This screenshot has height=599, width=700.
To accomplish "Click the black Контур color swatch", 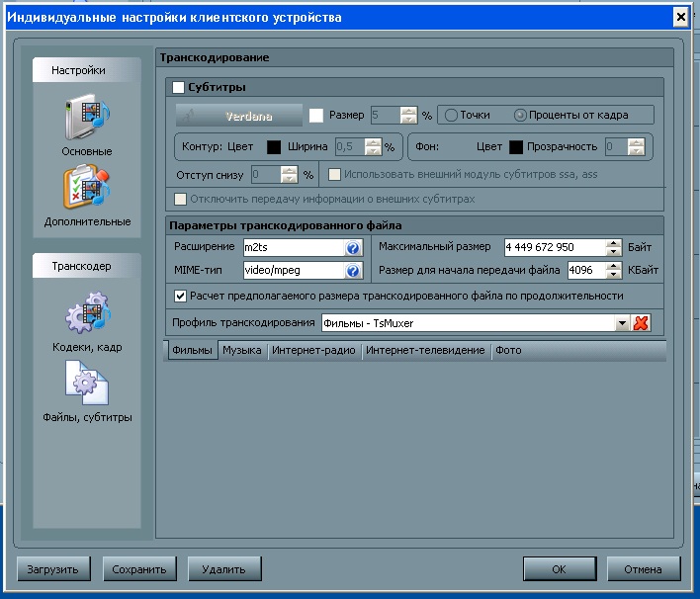I will pos(274,147).
